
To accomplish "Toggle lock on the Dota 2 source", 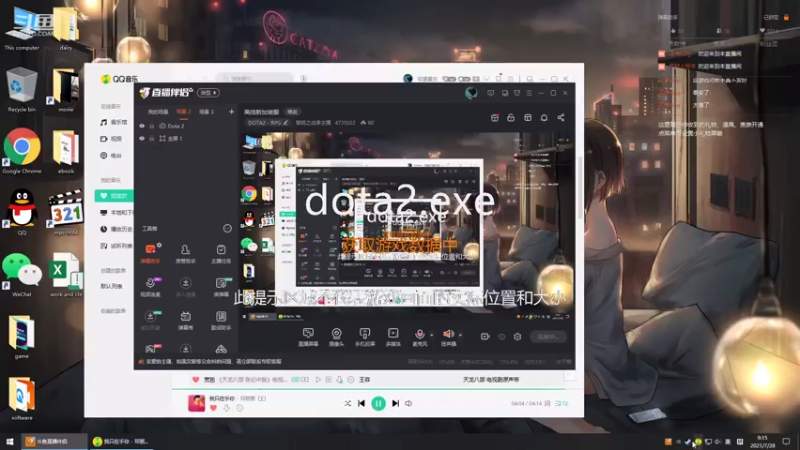I will (152, 126).
